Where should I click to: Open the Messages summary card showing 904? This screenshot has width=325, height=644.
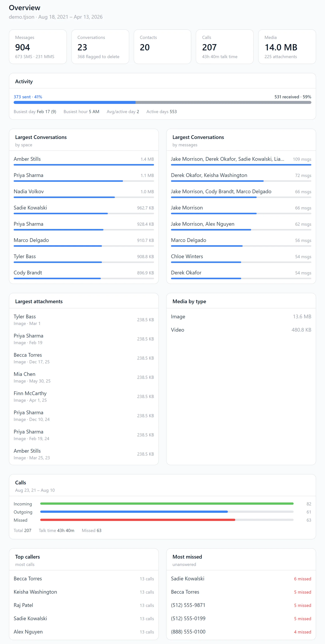pyautogui.click(x=38, y=47)
